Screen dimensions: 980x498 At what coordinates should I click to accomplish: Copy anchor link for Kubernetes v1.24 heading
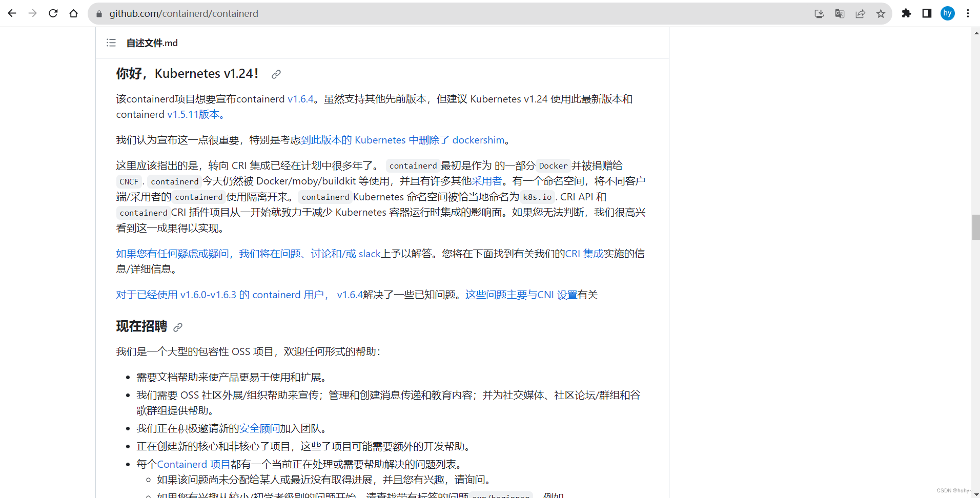click(x=276, y=74)
